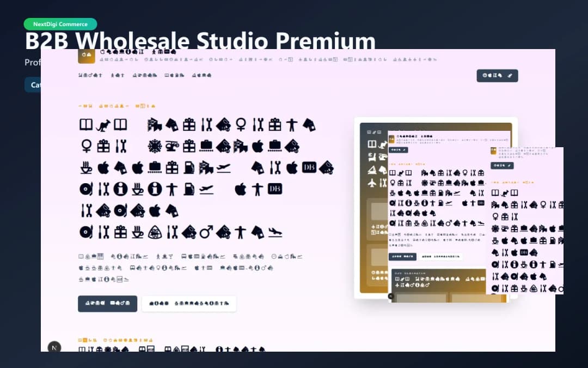Viewport: 588px width, 368px height.
Task: Click the dark header button with the pencil icon
Action: click(x=497, y=75)
